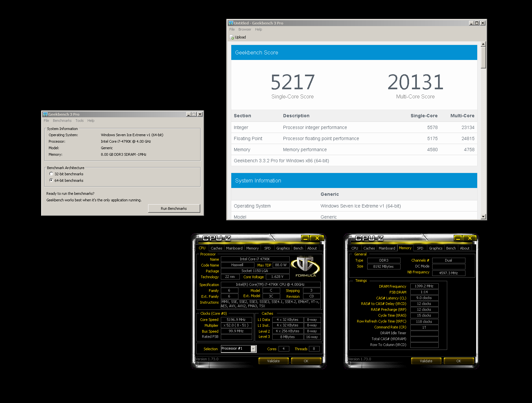The width and height of the screenshot is (532, 403).
Task: Click the single-core score 5217
Action: click(293, 82)
